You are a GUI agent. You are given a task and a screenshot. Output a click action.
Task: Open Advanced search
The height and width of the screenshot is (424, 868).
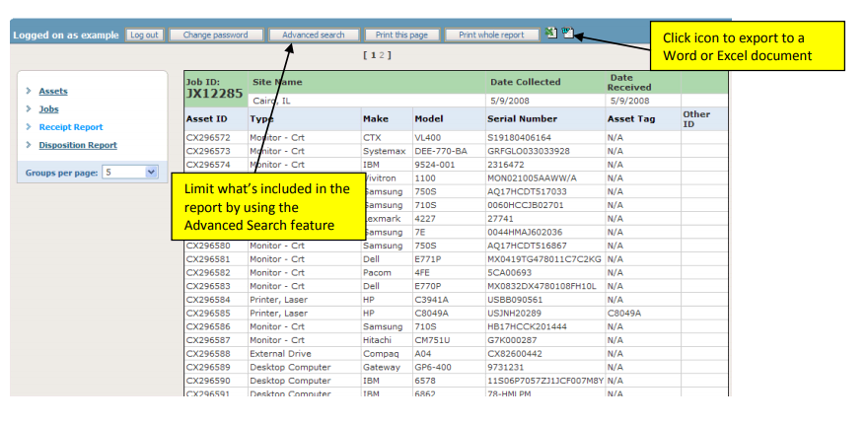[x=313, y=35]
